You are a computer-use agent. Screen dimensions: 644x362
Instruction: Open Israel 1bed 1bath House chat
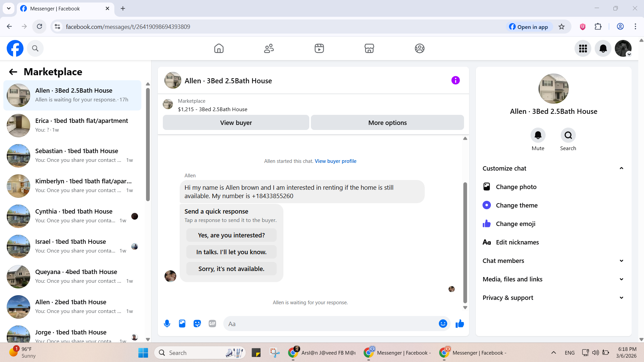(x=72, y=246)
